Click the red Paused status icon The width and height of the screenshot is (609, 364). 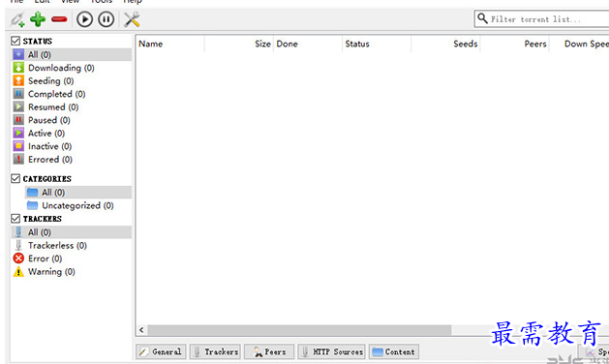[x=18, y=120]
